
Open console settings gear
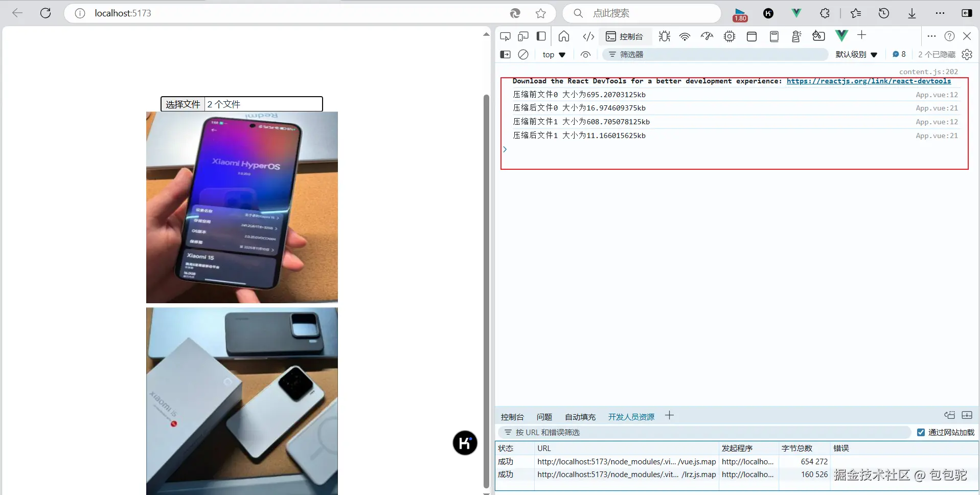point(967,54)
